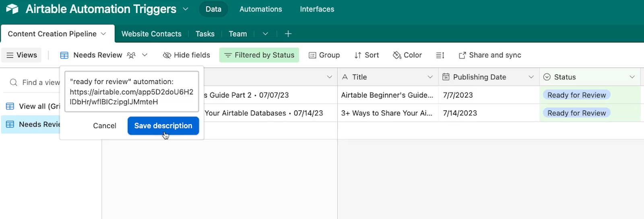This screenshot has width=644, height=219.
Task: Switch to the Data tab
Action: click(x=213, y=9)
